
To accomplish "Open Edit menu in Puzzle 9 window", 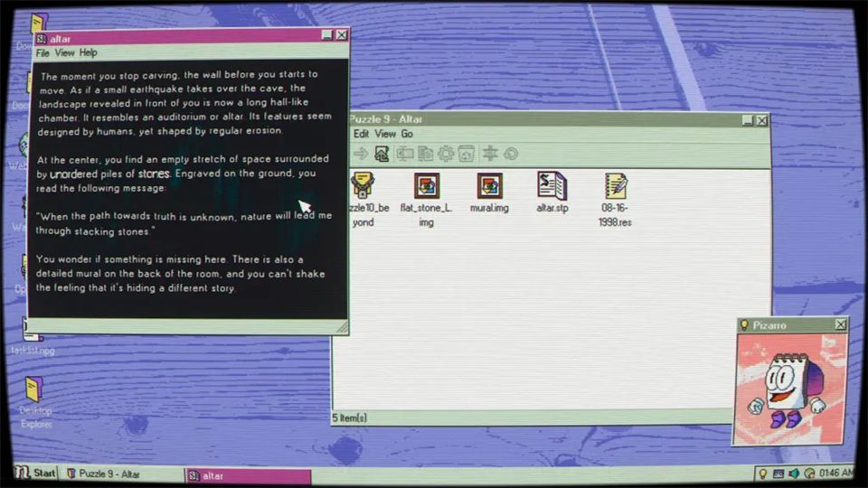I will tap(361, 134).
